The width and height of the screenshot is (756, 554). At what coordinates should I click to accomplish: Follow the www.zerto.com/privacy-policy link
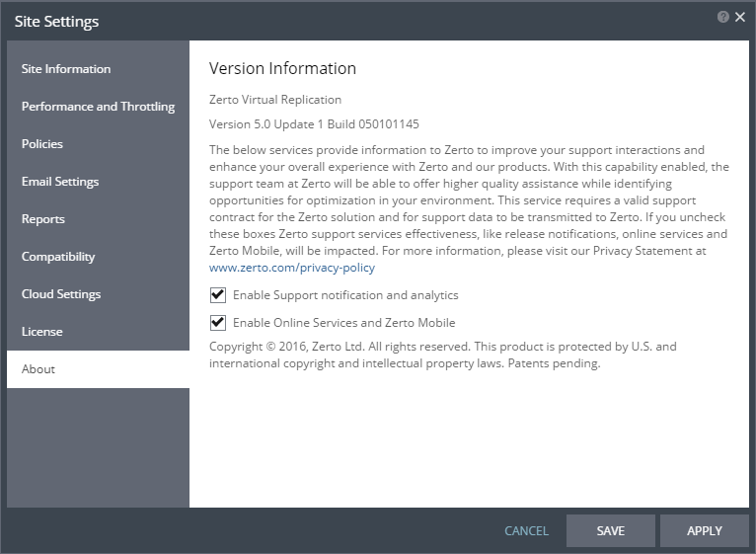click(292, 268)
